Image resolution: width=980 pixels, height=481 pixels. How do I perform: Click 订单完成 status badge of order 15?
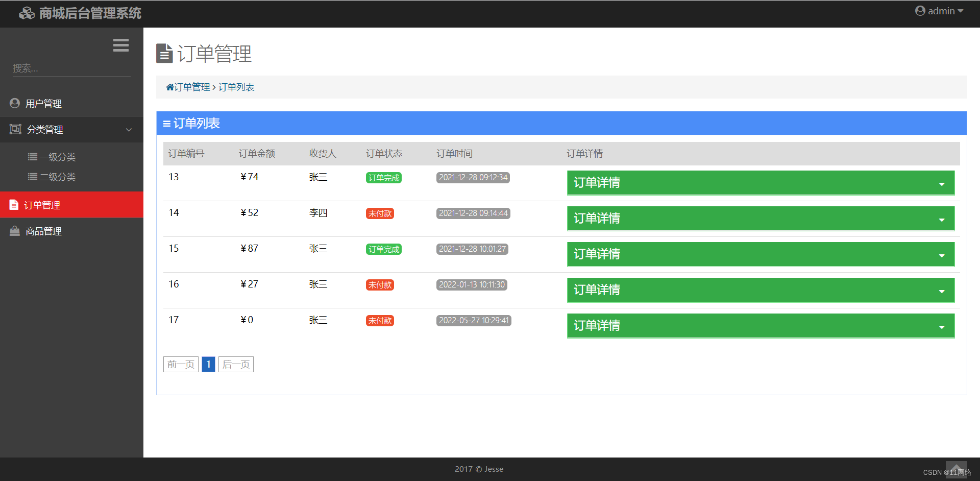(384, 249)
